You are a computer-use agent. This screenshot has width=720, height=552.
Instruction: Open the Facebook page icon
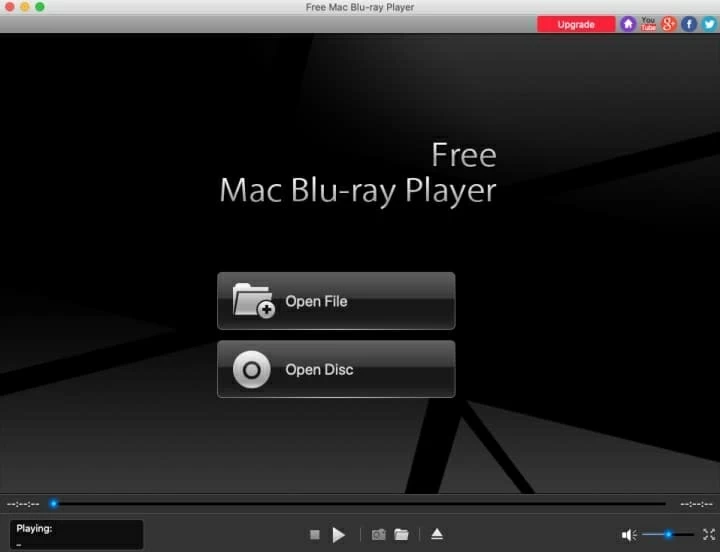pyautogui.click(x=689, y=24)
